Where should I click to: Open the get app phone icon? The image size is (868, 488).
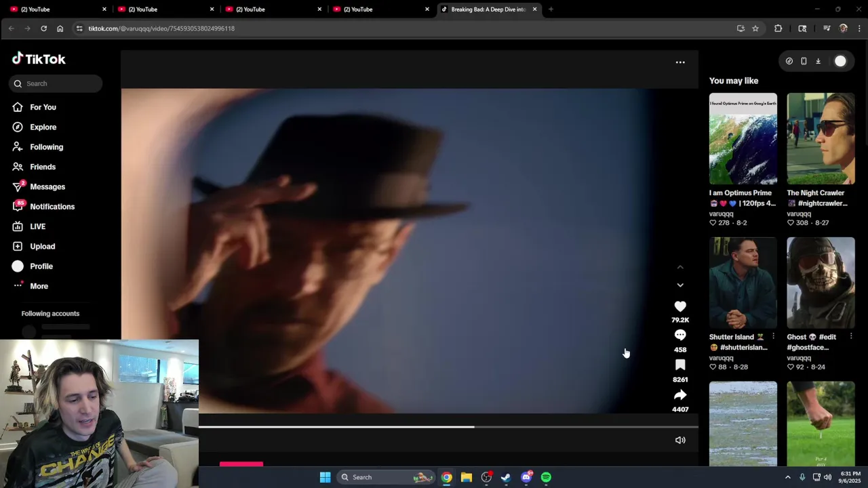pos(804,61)
